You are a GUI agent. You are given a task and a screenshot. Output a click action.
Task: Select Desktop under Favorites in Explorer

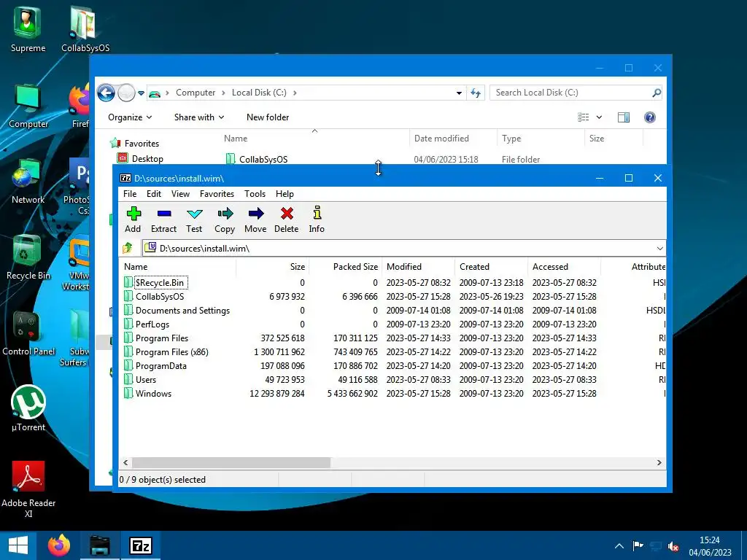141,158
